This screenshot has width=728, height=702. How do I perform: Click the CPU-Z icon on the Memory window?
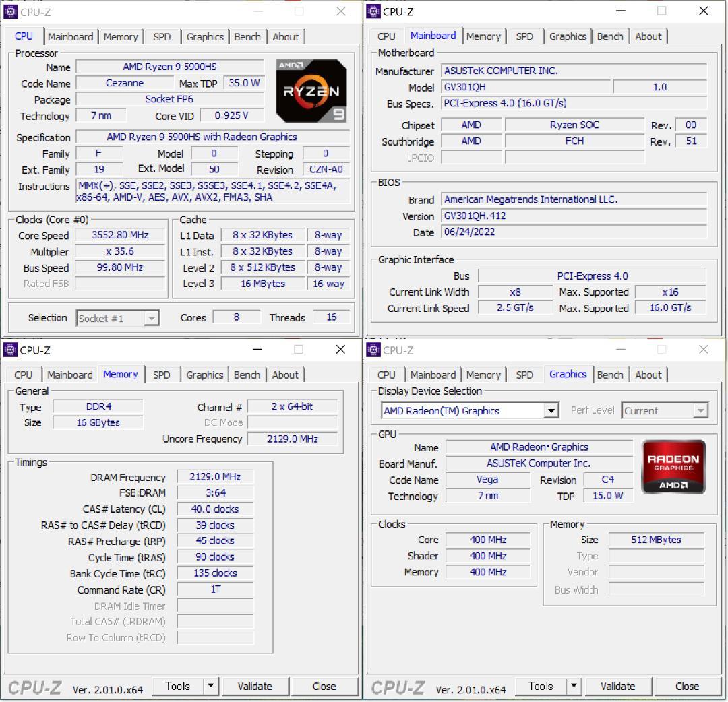[x=11, y=350]
